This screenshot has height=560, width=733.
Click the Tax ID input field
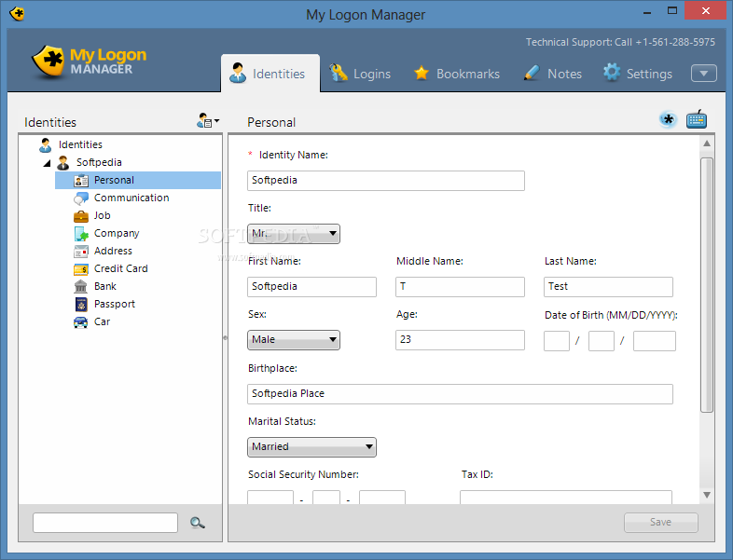566,497
